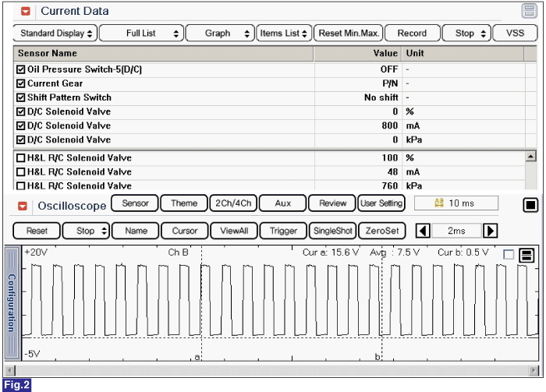Collapse the Current Data panel red arrow
The width and height of the screenshot is (546, 392).
tap(26, 12)
